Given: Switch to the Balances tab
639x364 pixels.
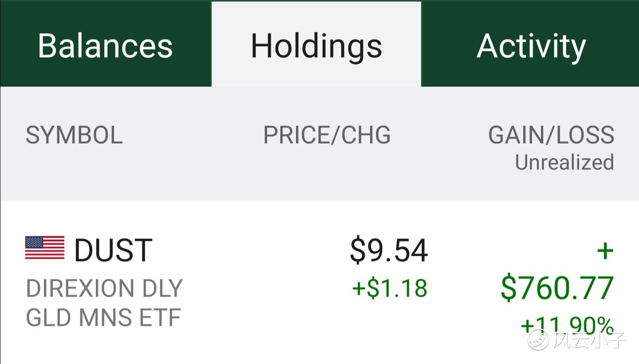Looking at the screenshot, I should point(106,44).
